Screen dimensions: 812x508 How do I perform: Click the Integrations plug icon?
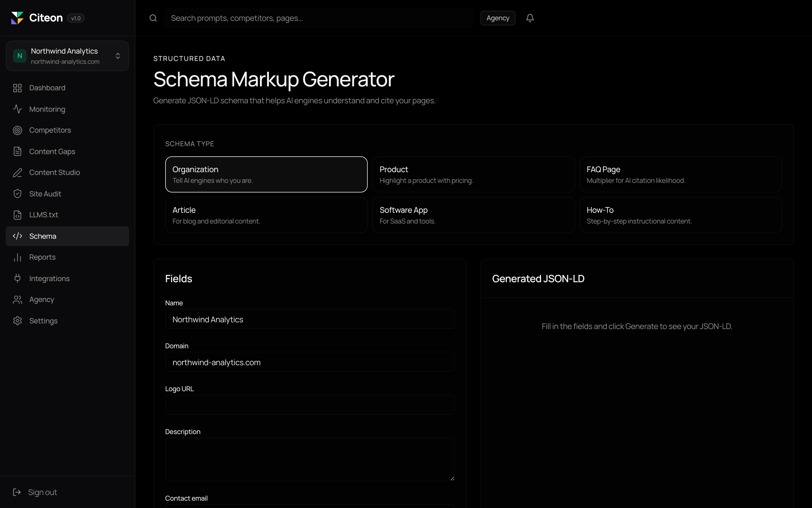point(17,279)
